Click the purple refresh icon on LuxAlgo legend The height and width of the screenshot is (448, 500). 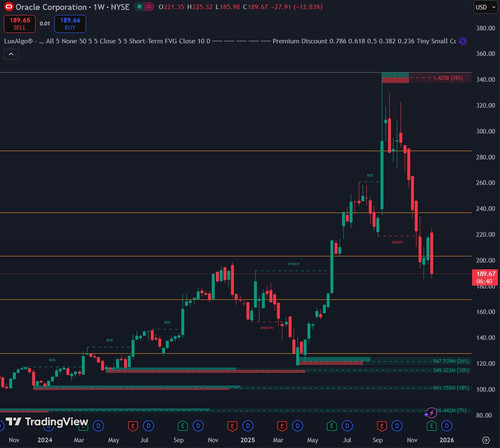pos(463,41)
